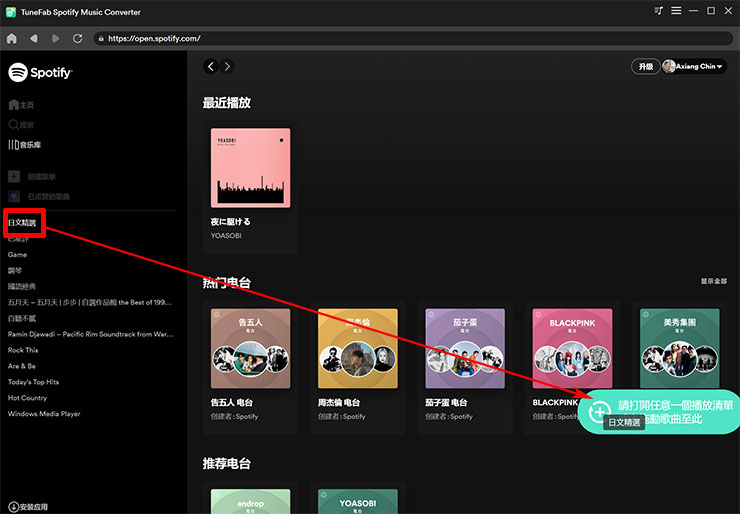
Task: Select the 日文精選 playlist in sidebar
Action: 22,223
